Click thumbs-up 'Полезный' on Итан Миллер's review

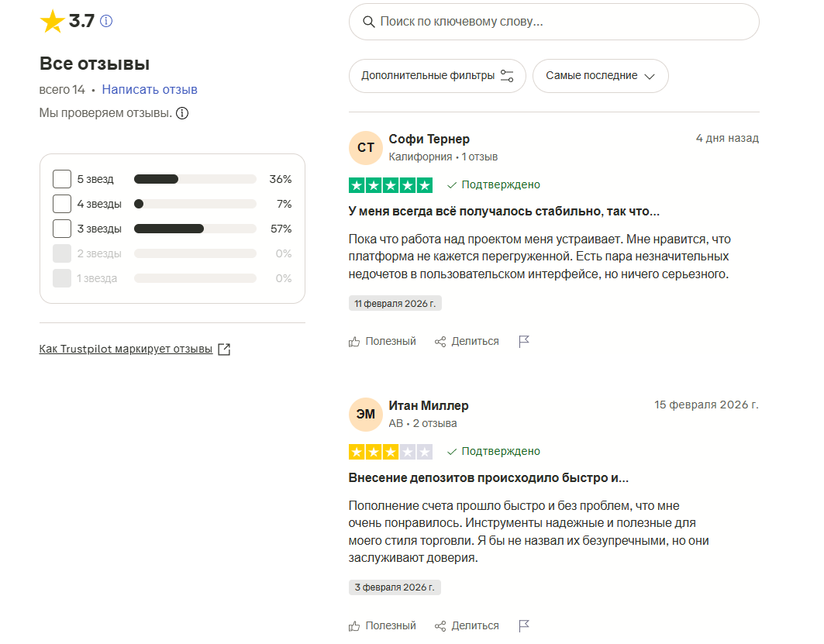point(383,625)
